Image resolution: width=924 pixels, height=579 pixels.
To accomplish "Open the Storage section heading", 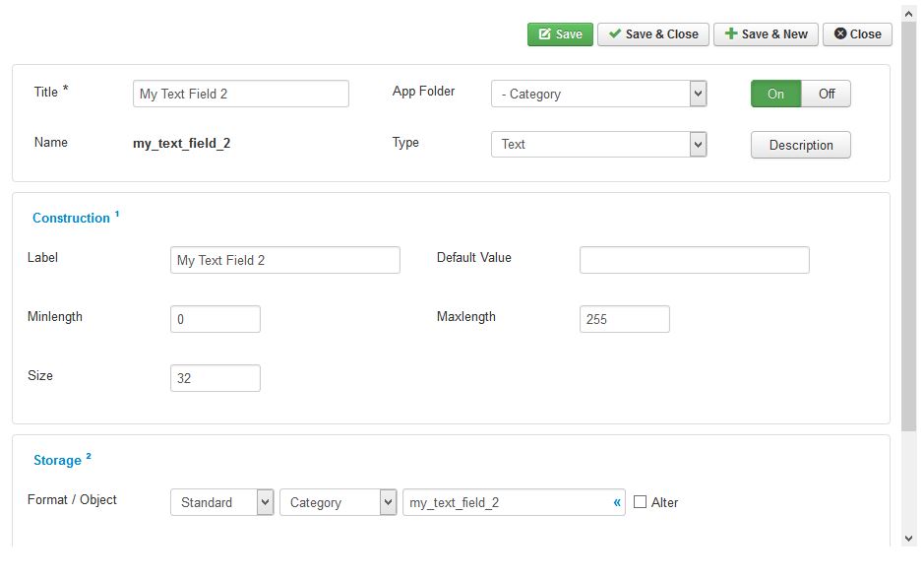I will coord(57,460).
